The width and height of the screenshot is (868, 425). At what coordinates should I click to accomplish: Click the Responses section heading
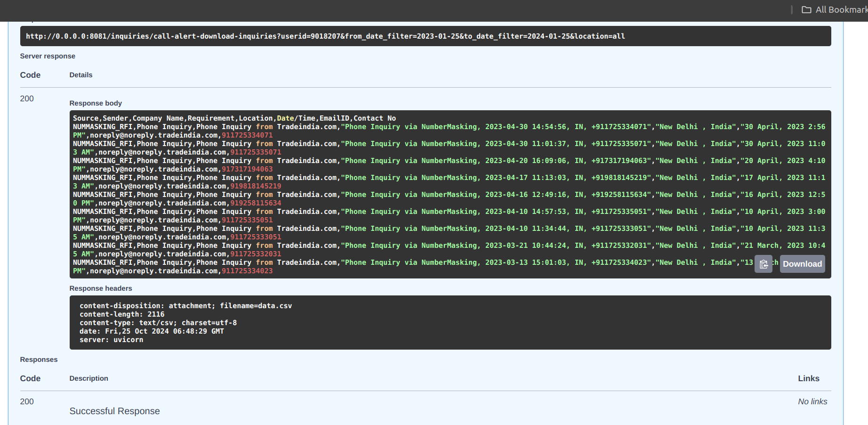[x=39, y=360]
